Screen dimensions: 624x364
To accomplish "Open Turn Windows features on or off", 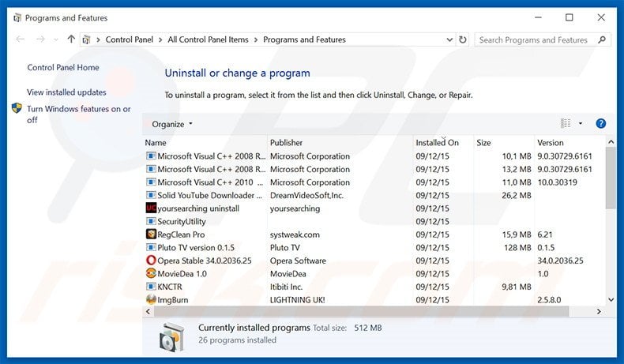I will tap(79, 114).
